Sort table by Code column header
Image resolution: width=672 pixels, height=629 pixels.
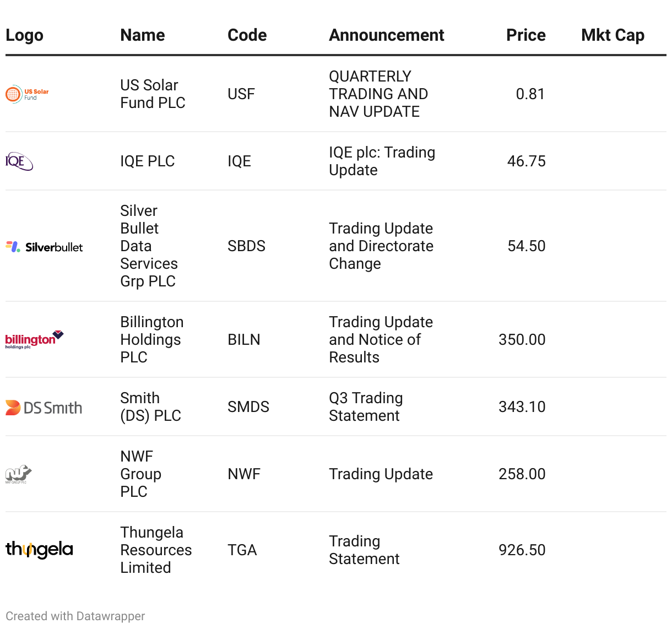[247, 35]
